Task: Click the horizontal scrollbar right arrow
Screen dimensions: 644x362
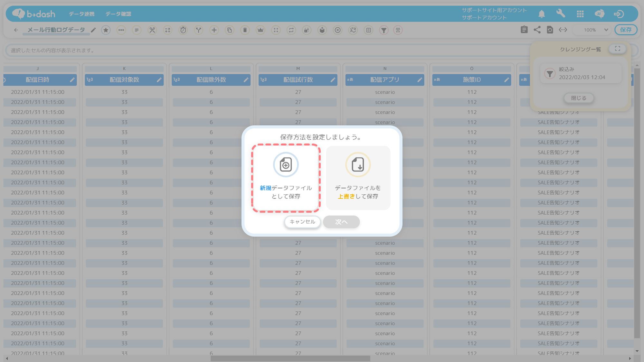Action: click(x=630, y=358)
